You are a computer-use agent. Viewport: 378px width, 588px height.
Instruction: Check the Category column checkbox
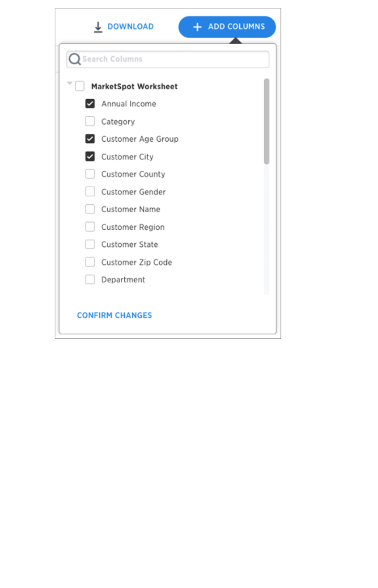[x=90, y=121]
